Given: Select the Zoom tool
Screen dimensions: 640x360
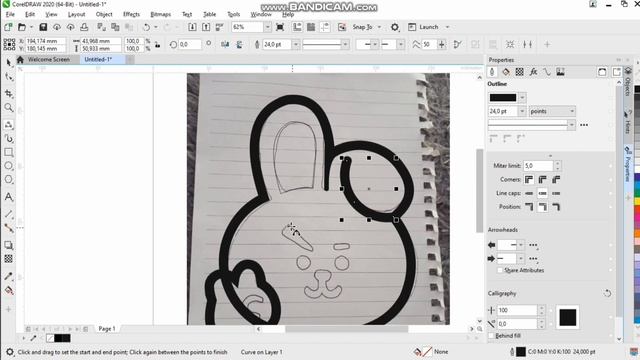Looking at the screenshot, I should coord(9,107).
